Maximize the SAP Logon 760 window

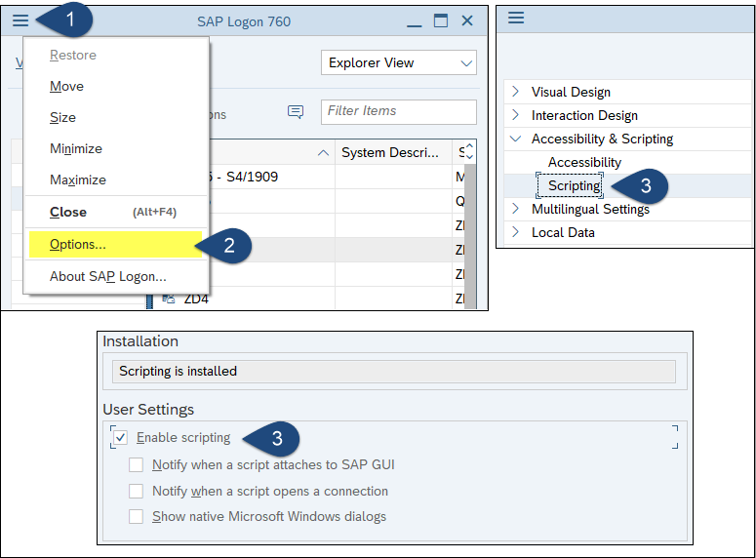point(441,20)
